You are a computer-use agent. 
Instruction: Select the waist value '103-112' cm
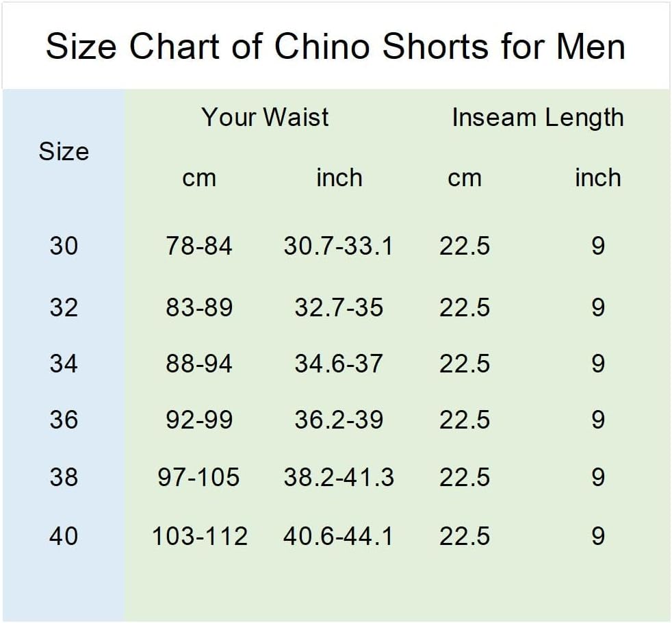click(x=200, y=536)
